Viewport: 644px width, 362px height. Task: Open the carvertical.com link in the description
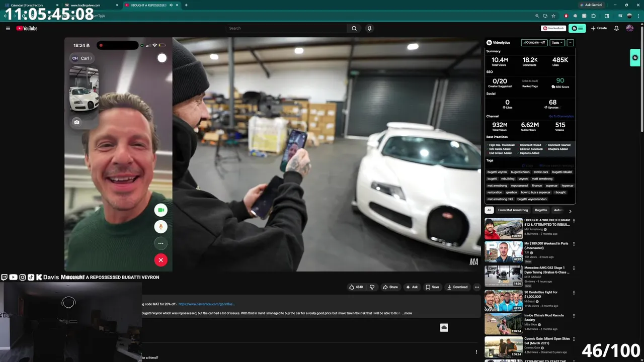206,304
